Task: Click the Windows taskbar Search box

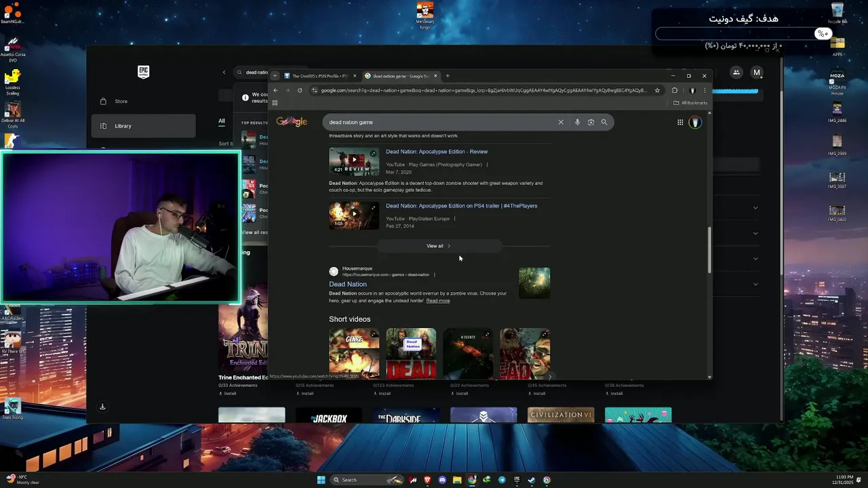Action: pyautogui.click(x=367, y=480)
